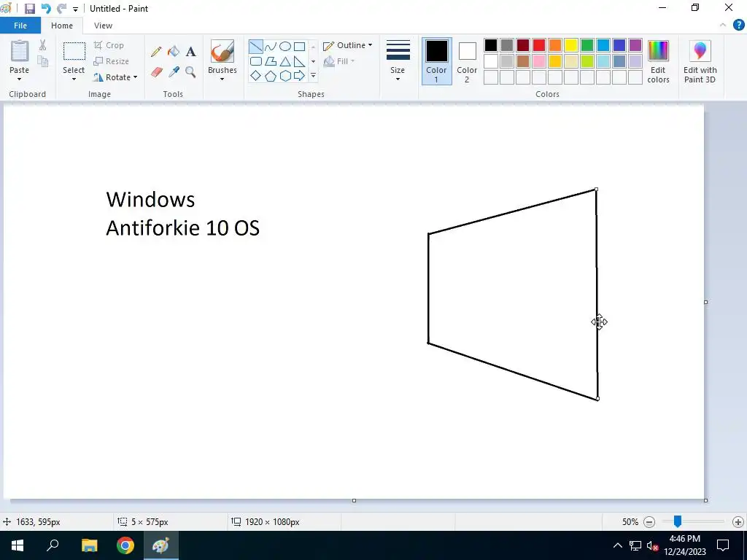This screenshot has height=560, width=747.
Task: Choose the Rectangle shape
Action: pyautogui.click(x=300, y=47)
